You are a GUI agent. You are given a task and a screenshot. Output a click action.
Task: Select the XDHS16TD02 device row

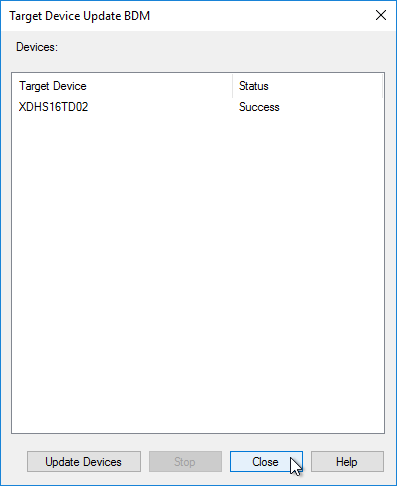point(198,107)
